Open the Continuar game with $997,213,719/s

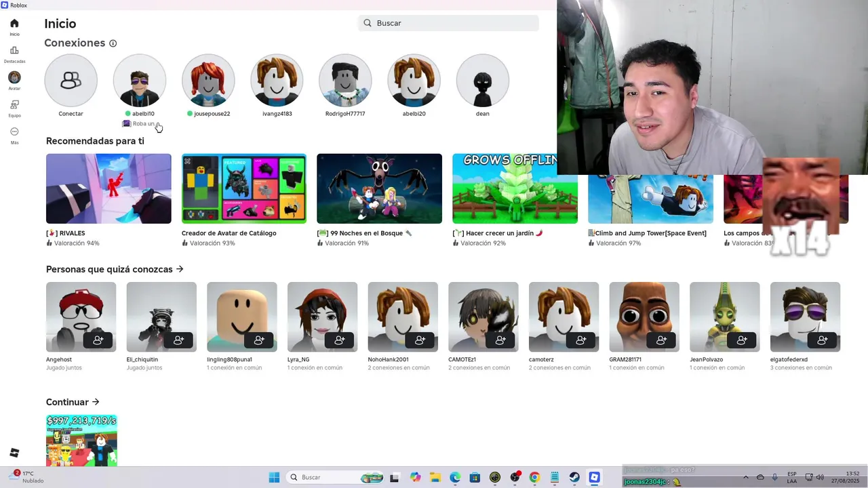[x=81, y=441]
